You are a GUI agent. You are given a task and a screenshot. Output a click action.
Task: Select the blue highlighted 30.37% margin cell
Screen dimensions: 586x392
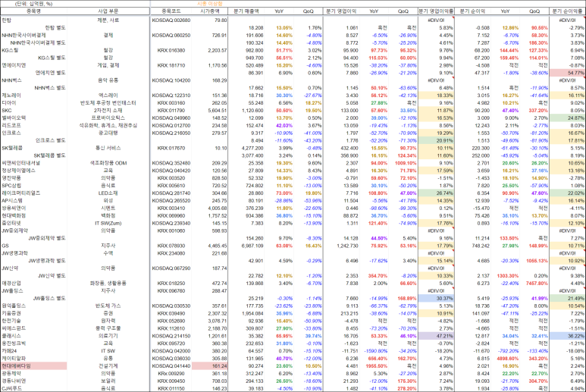pos(436,298)
